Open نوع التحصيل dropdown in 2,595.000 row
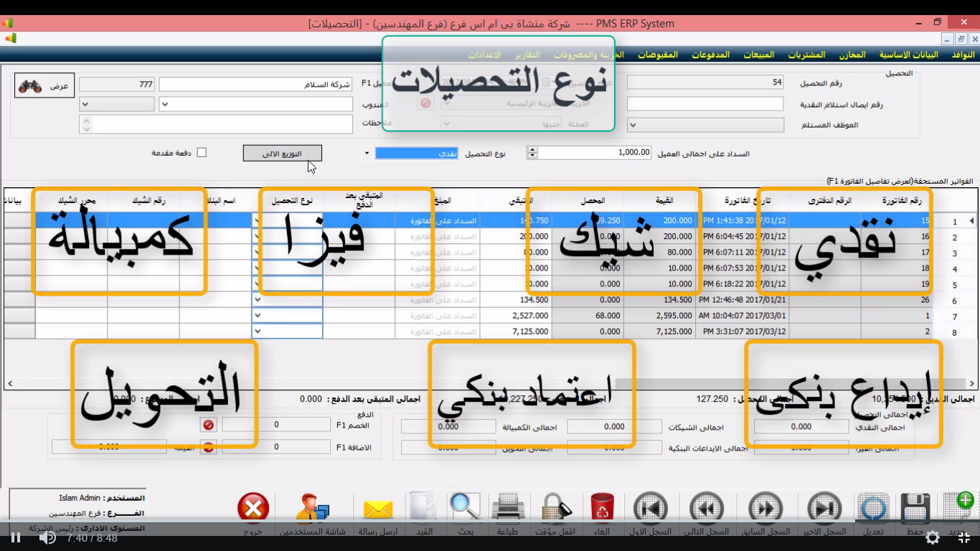The height and width of the screenshot is (551, 980). [257, 316]
